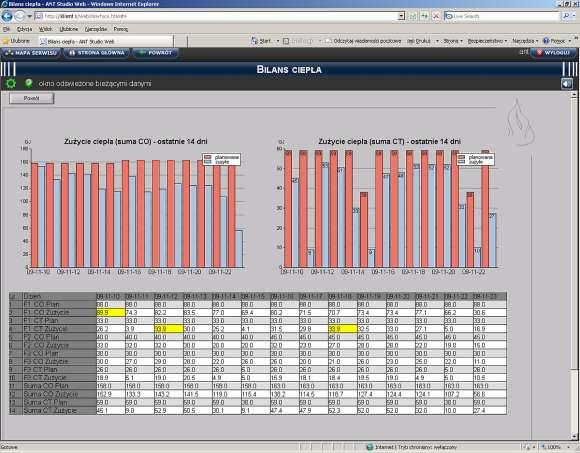Viewport: 580px width, 453px height.
Task: Click the red planowane legend swatch in CT chart
Action: tap(461, 158)
